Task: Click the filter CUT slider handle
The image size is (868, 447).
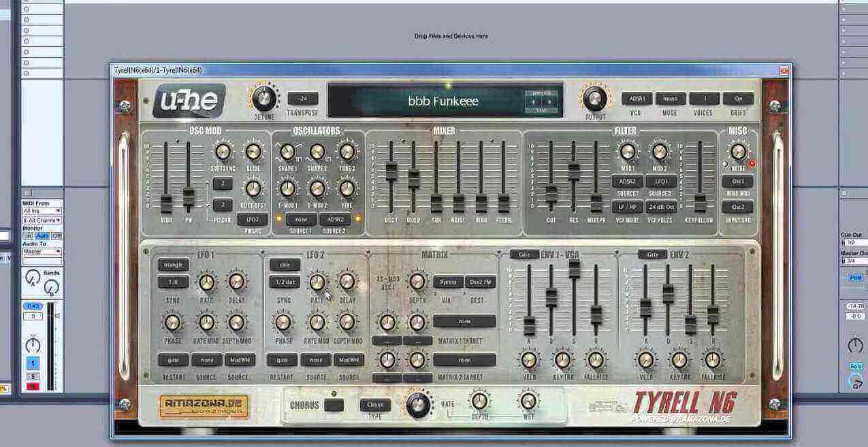Action: point(551,195)
